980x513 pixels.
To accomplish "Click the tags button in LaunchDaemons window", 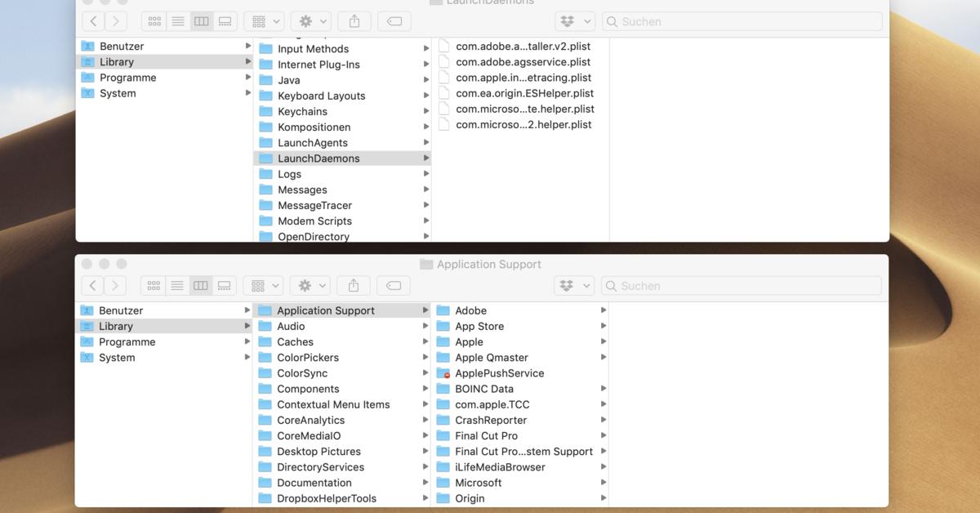I will 394,21.
